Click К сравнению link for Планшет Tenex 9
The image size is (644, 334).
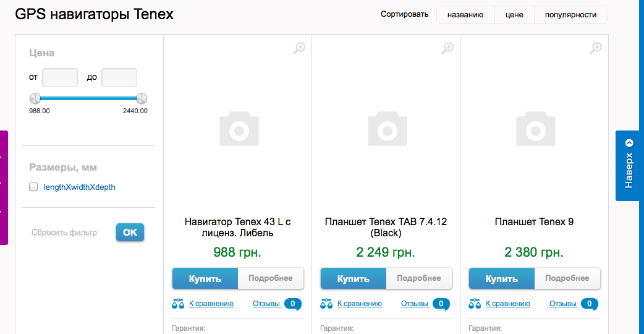coord(507,304)
